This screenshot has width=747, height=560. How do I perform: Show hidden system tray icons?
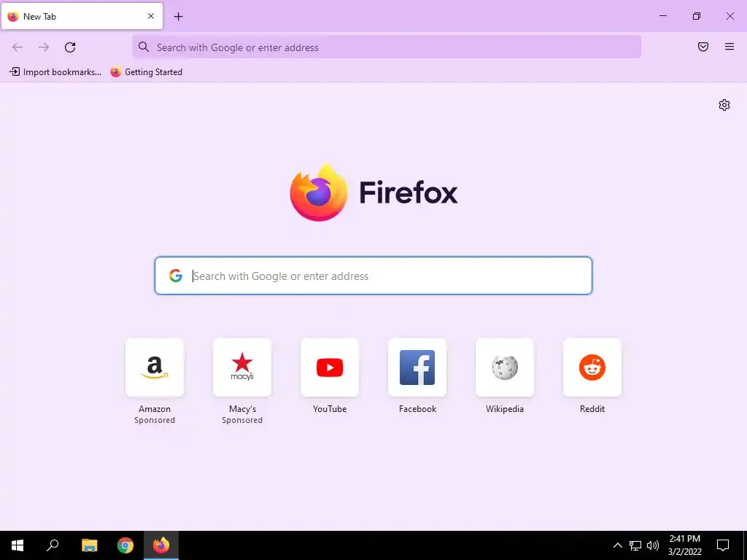tap(617, 545)
